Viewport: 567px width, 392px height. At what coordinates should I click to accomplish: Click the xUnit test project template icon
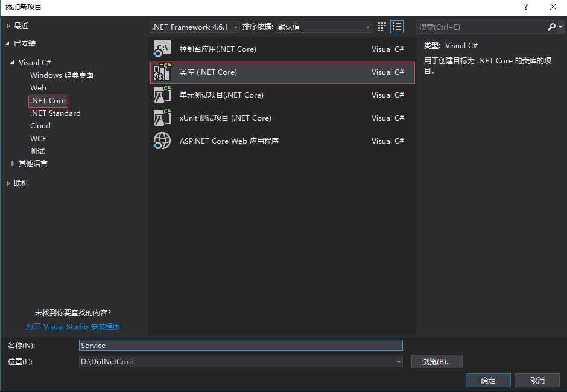162,118
